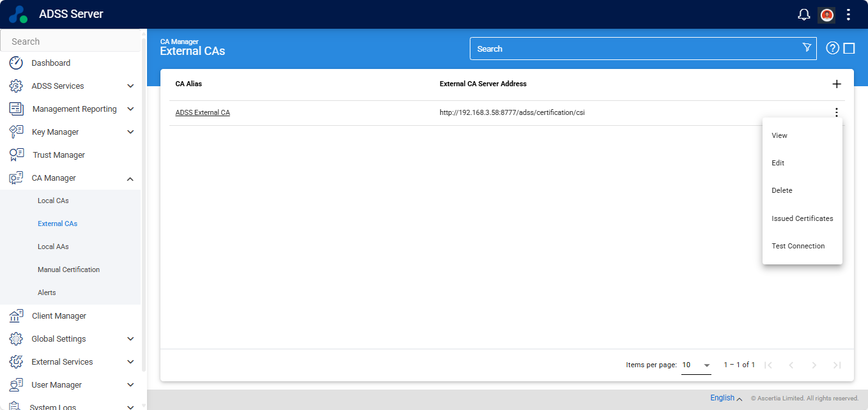
Task: Expand the ADSS Services section
Action: 130,86
